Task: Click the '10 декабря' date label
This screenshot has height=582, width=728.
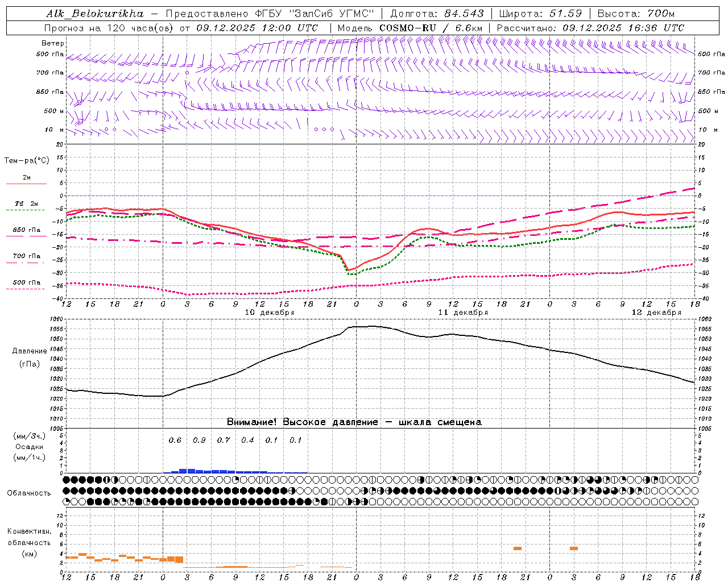Action: point(270,313)
